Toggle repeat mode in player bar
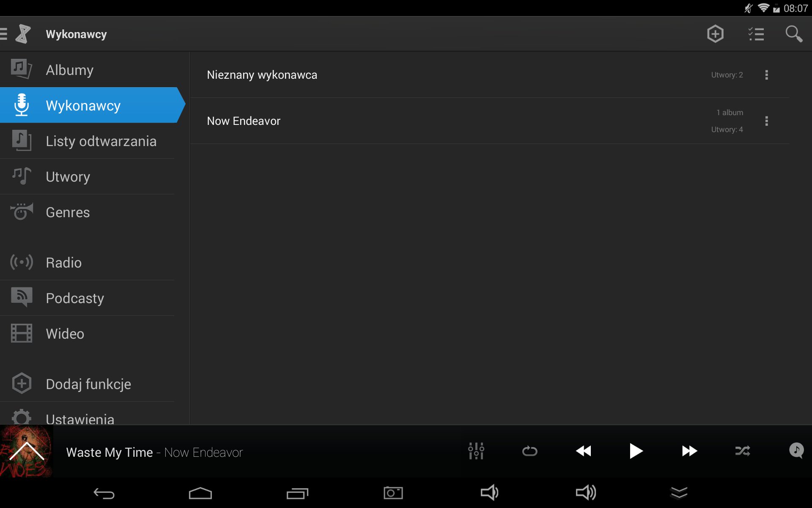The image size is (812, 508). pyautogui.click(x=529, y=451)
